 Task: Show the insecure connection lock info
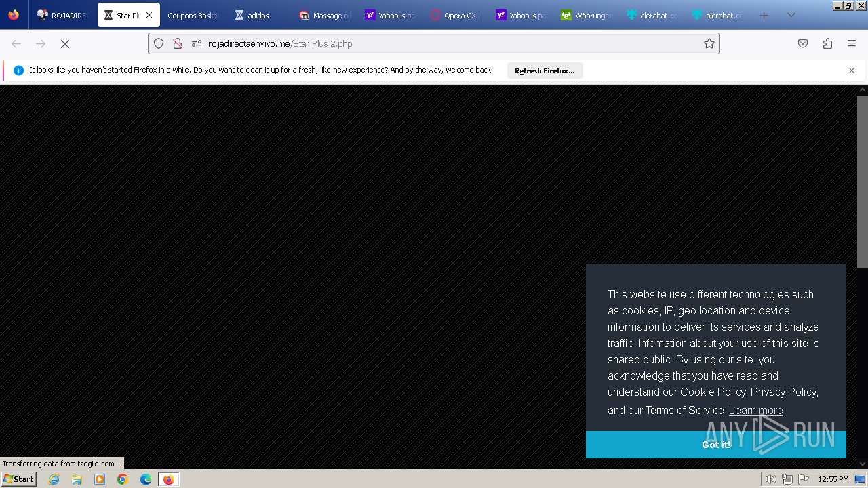pos(178,43)
